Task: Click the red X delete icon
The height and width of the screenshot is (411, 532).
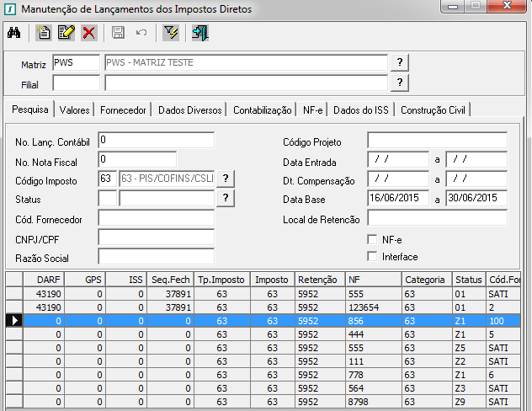Action: click(x=88, y=33)
